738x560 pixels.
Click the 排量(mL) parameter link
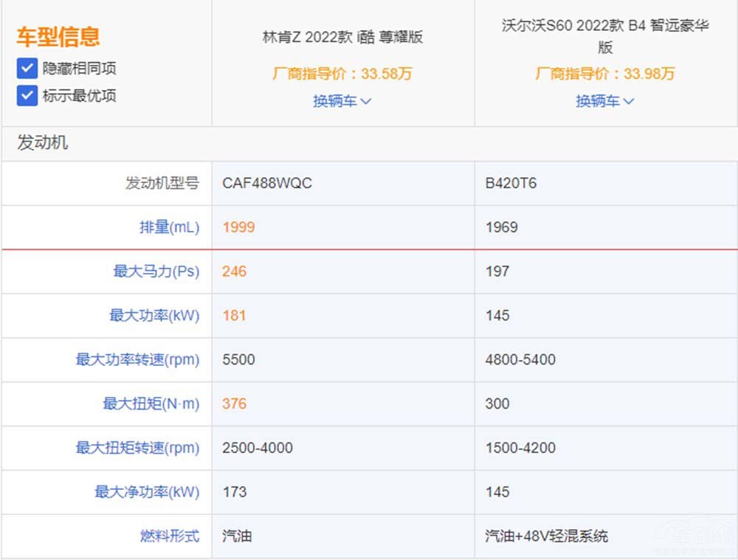coord(169,227)
